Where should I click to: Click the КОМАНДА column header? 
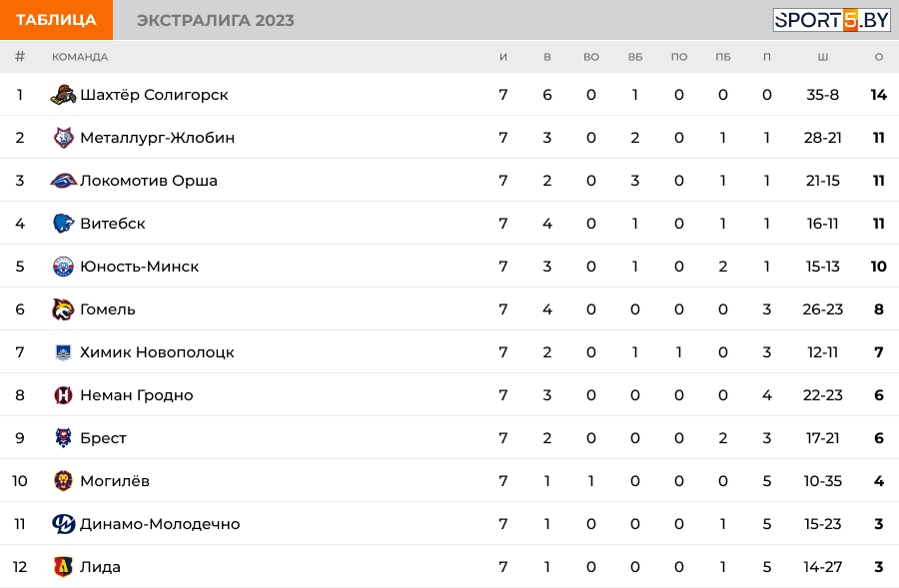pos(80,57)
